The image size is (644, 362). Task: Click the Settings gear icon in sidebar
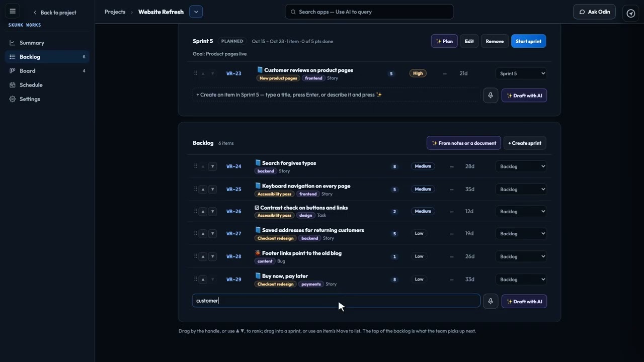[13, 99]
